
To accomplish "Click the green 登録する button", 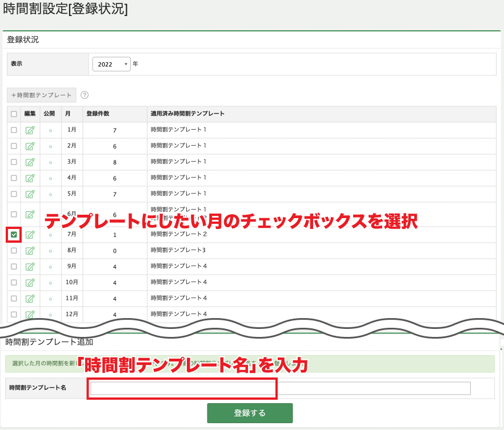I will [x=250, y=413].
